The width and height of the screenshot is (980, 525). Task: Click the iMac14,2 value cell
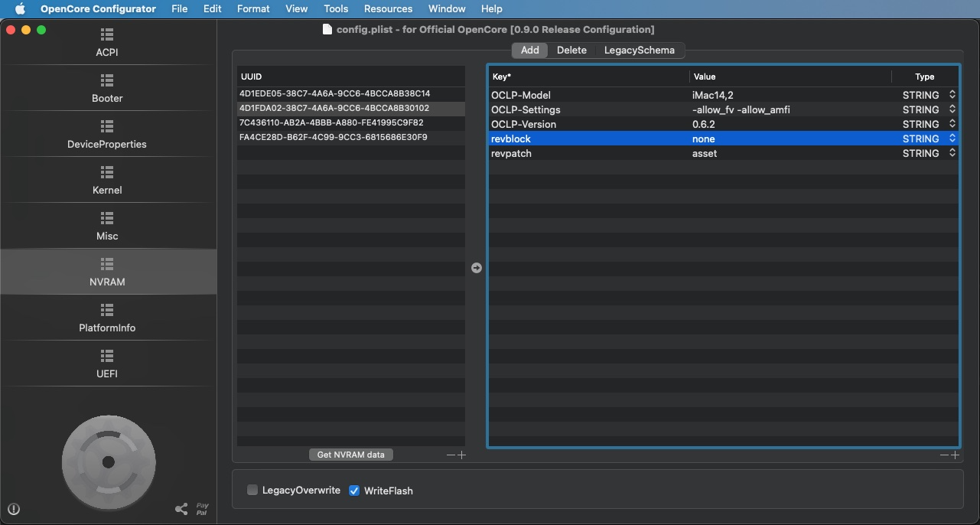click(790, 95)
